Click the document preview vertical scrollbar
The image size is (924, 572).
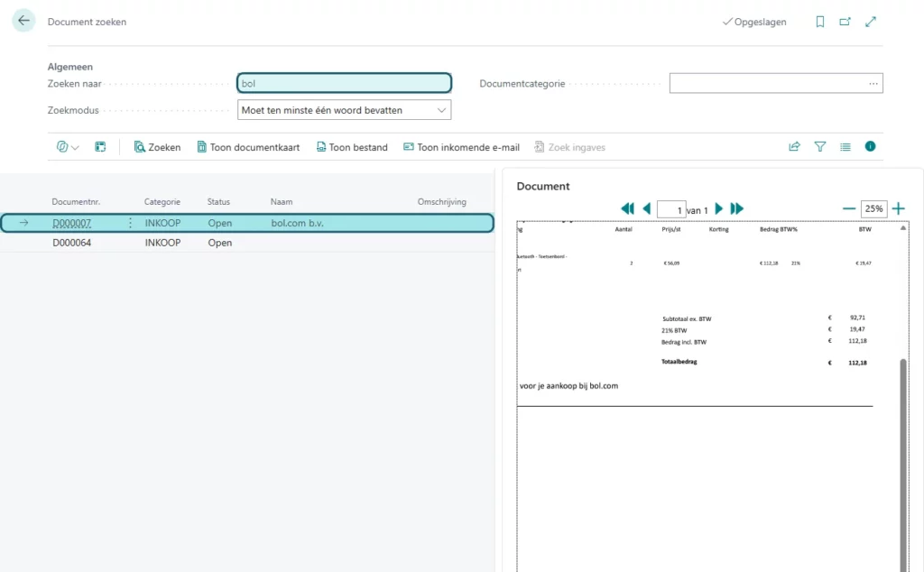pos(902,466)
